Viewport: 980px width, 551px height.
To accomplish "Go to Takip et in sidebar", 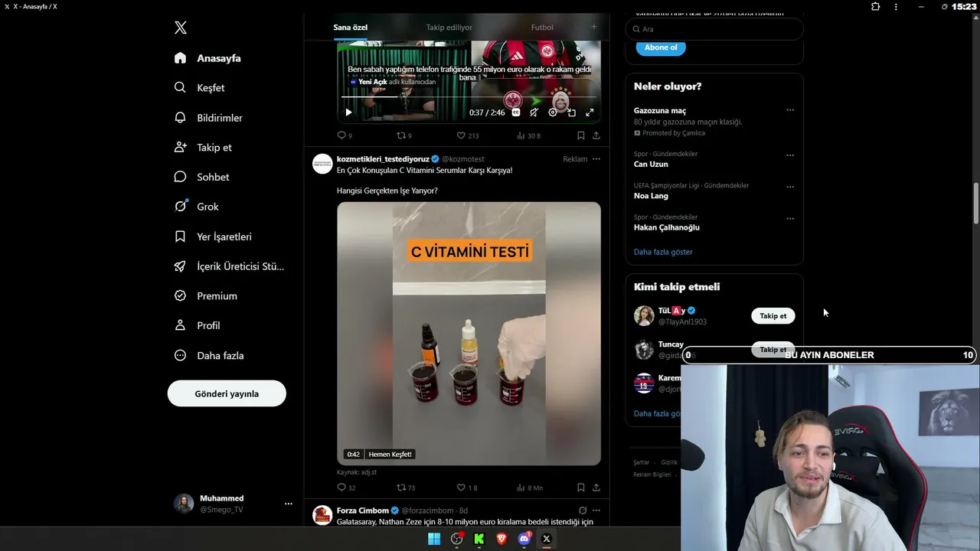I will (x=203, y=147).
